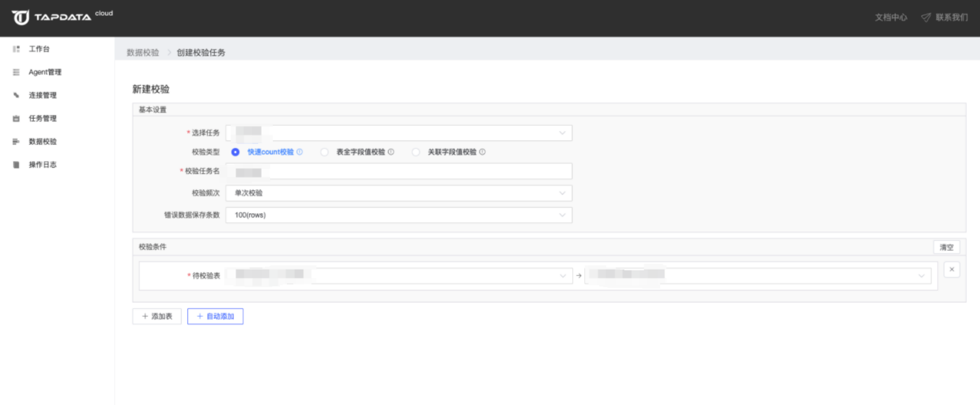Click the 新建校验 heading
Screen dimensions: 980x405
[151, 89]
